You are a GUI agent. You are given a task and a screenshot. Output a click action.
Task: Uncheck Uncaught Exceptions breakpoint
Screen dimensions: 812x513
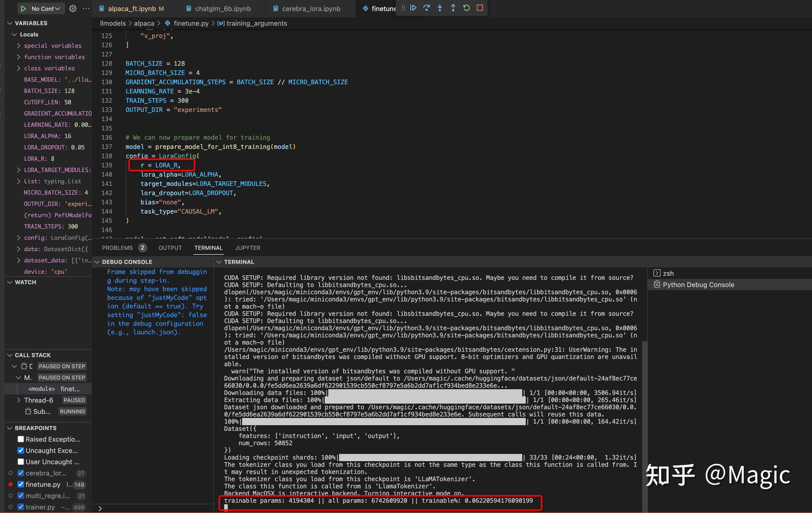pyautogui.click(x=21, y=451)
